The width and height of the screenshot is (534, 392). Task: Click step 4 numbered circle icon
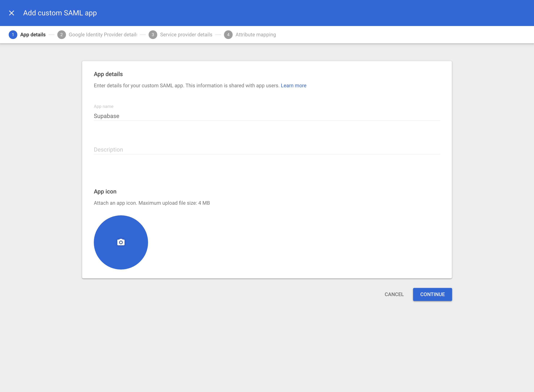228,34
